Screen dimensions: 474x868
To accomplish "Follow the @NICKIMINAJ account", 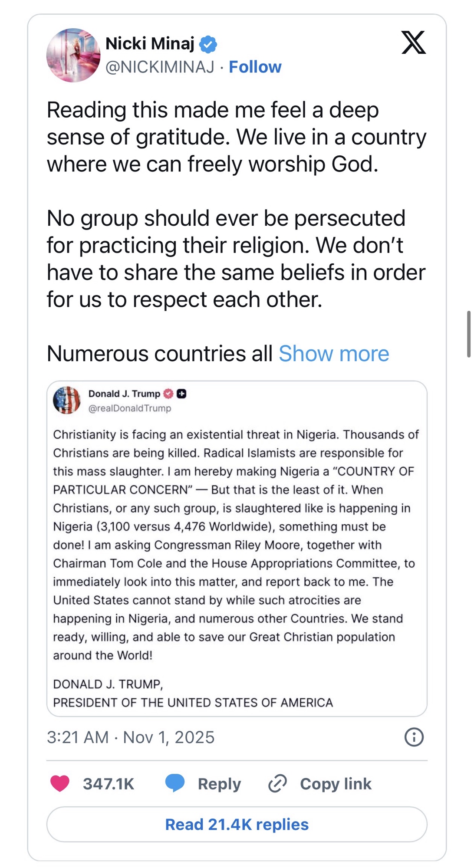I will 255,67.
